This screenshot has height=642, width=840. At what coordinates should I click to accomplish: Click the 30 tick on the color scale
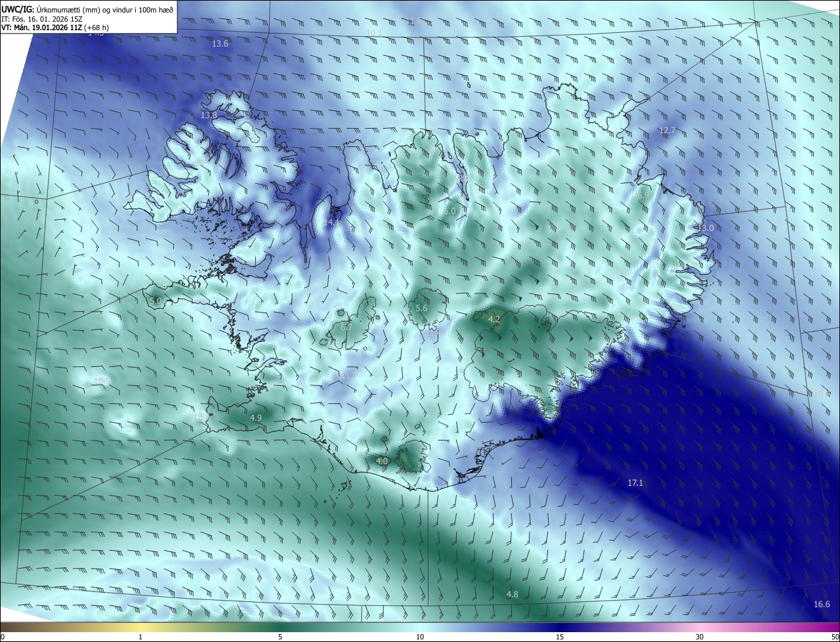click(700, 637)
